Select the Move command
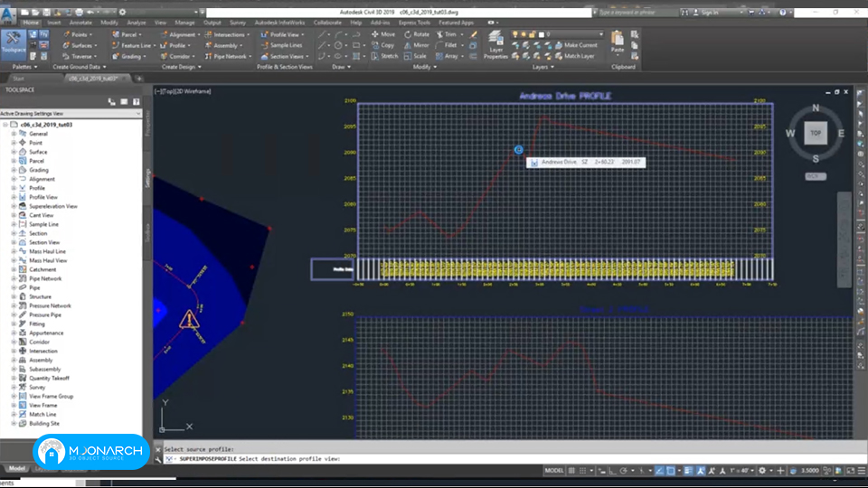Screen dimensions: 868x488 tap(383, 34)
